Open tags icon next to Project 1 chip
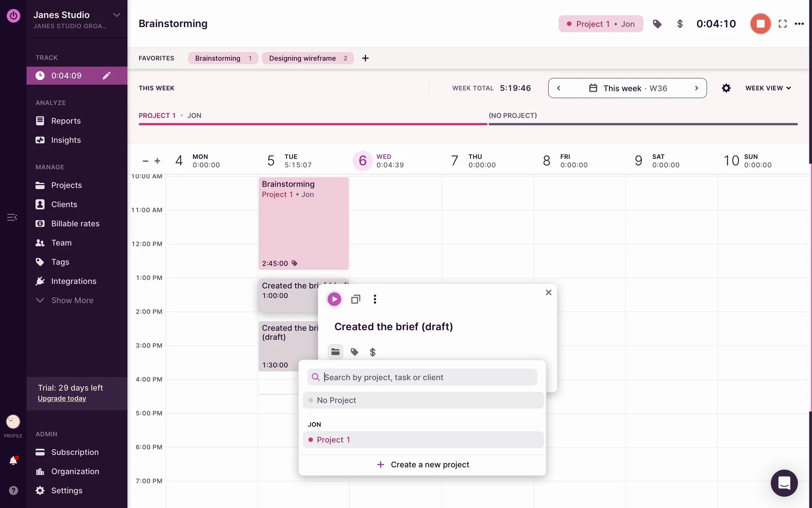Image resolution: width=812 pixels, height=508 pixels. pos(657,24)
